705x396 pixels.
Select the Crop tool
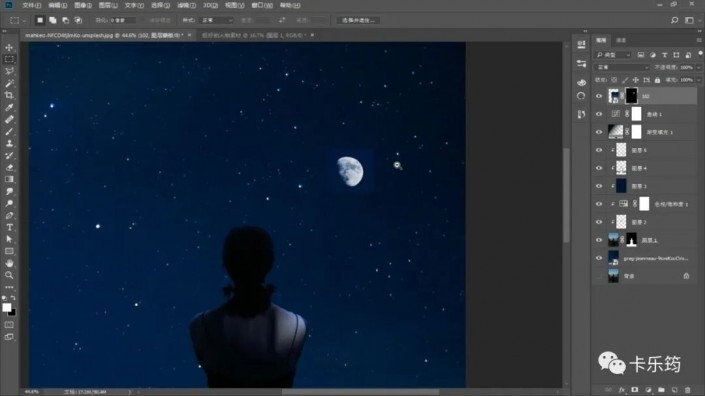click(9, 95)
